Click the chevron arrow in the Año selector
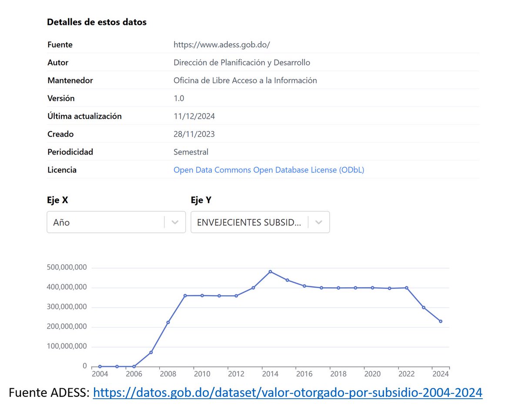 point(175,222)
